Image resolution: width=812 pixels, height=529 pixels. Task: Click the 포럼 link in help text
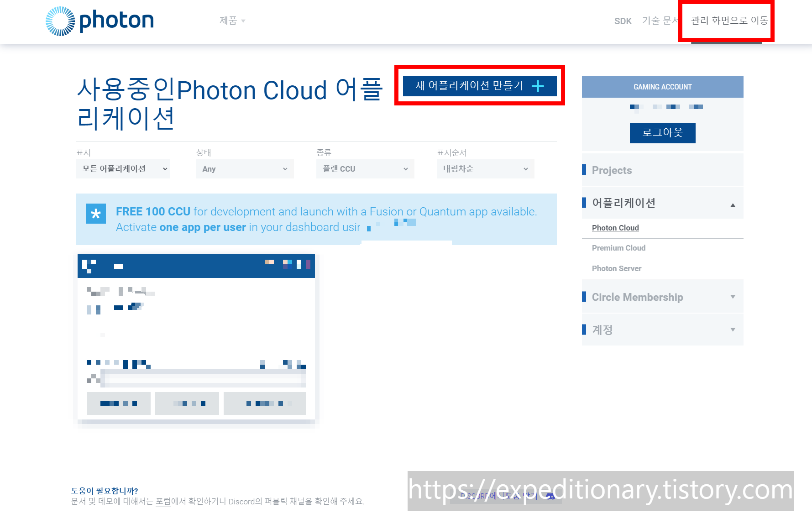pos(163,502)
